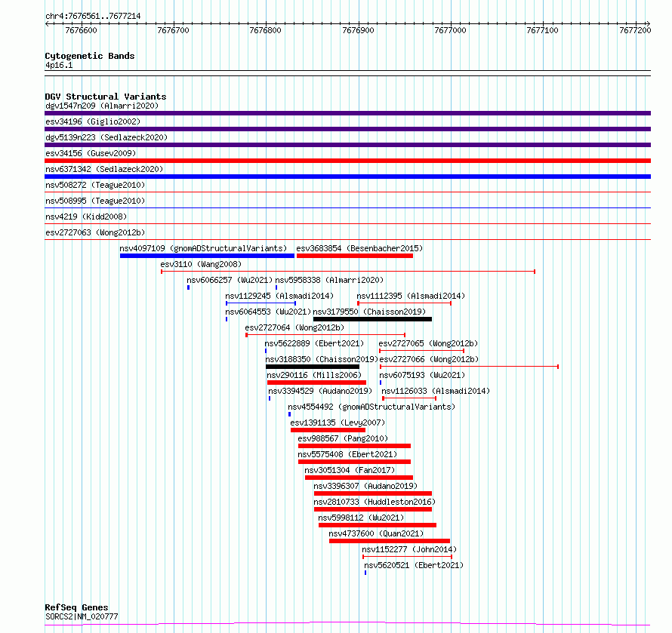Screen dimensions: 672x633
Task: Click the nsv6064553 (Wu2021) label
Action: coord(268,312)
